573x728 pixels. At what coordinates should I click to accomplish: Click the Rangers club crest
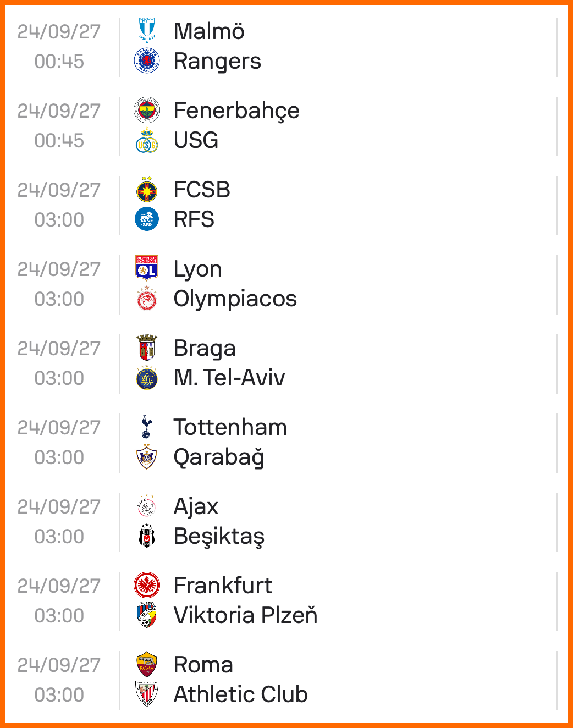[x=147, y=61]
